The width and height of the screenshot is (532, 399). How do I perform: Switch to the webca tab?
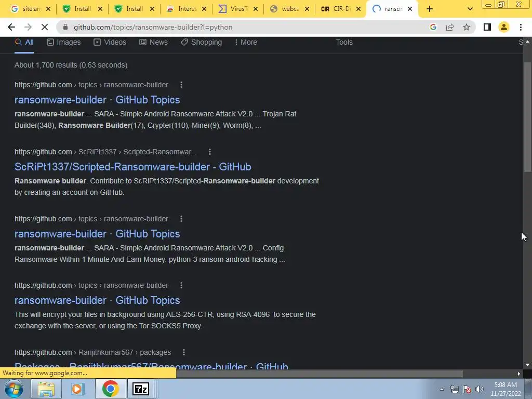point(285,9)
